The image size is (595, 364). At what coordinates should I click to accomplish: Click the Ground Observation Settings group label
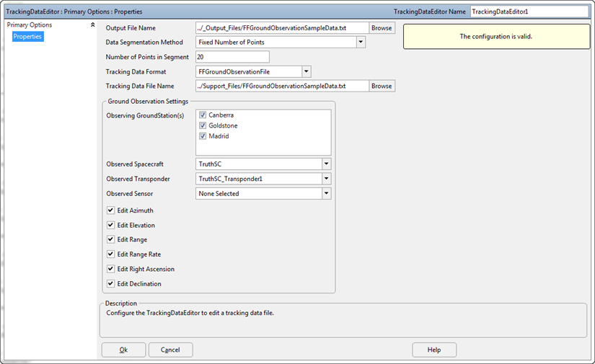tap(148, 101)
